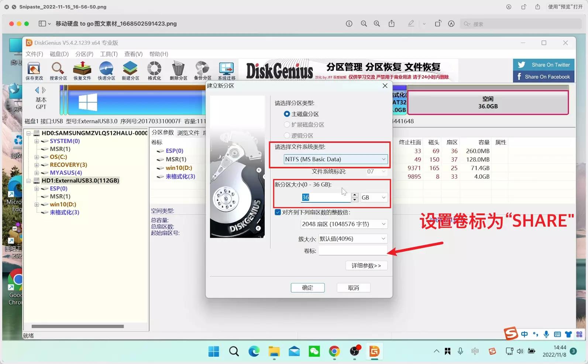Screen dimensions: 588x364
Task: Click the Preview zoom in icon
Action: (377, 24)
